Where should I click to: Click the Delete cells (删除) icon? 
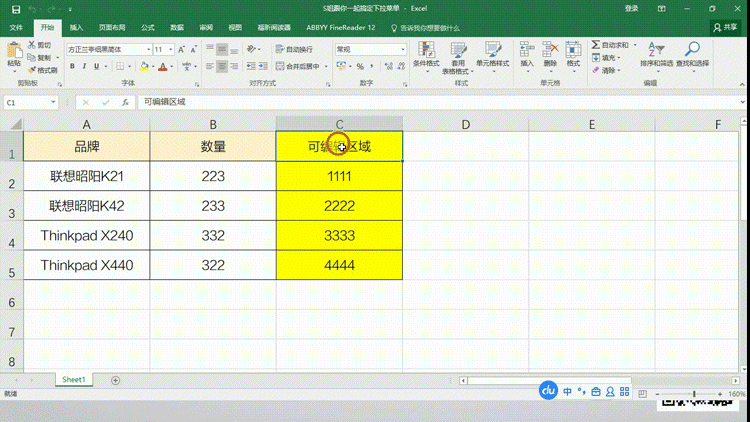(x=550, y=49)
